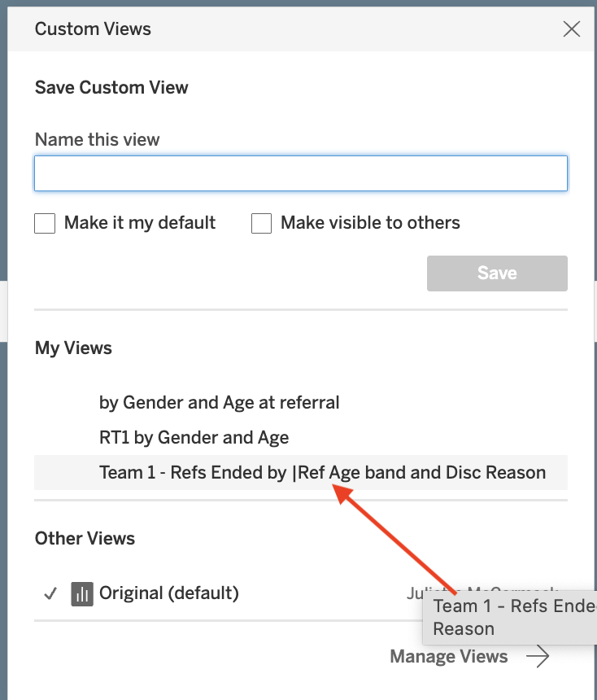Image resolution: width=597 pixels, height=700 pixels.
Task: Switch to the Original (default) view
Action: click(168, 593)
